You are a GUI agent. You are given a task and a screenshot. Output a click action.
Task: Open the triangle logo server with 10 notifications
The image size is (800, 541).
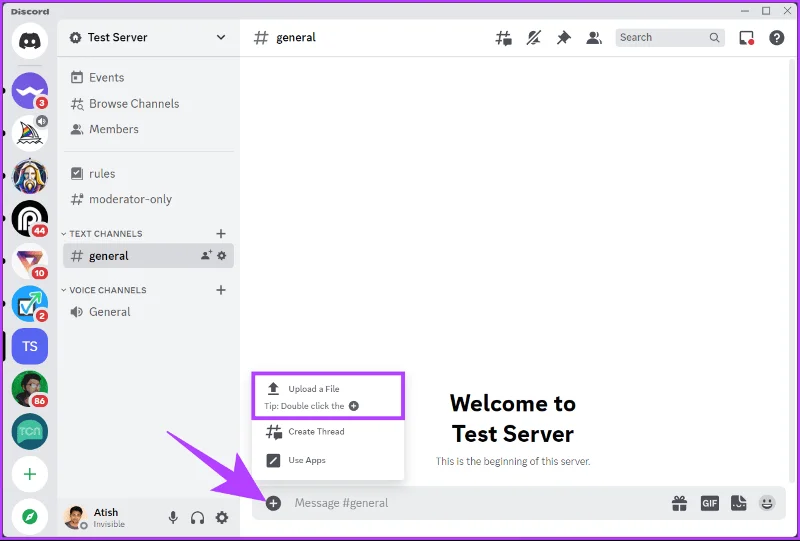[x=30, y=261]
